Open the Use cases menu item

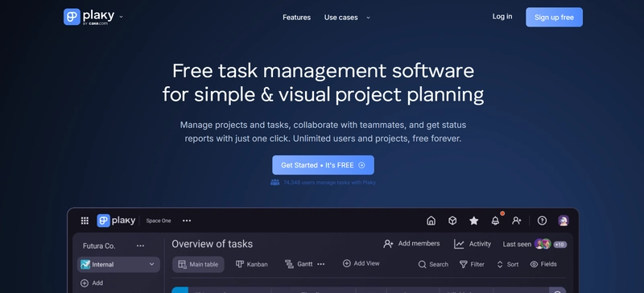(341, 17)
